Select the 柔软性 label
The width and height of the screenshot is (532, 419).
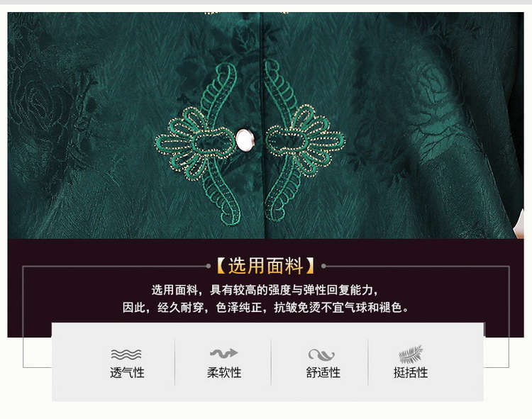(x=224, y=372)
